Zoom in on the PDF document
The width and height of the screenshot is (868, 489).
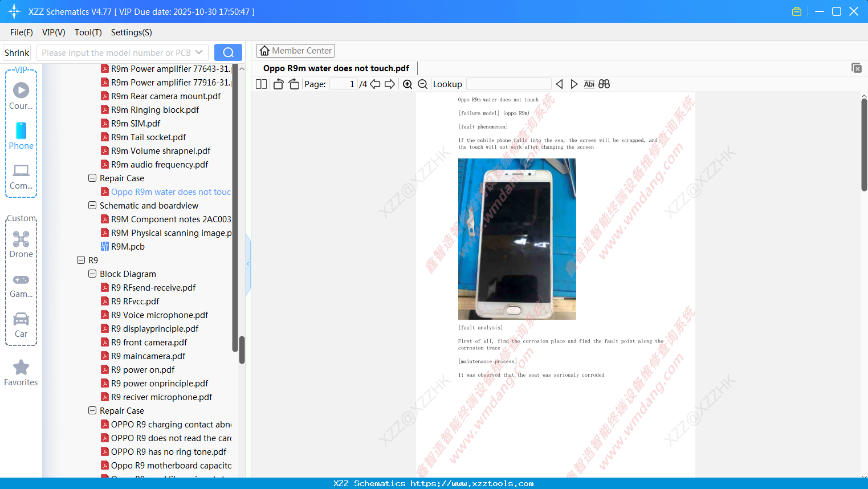407,84
